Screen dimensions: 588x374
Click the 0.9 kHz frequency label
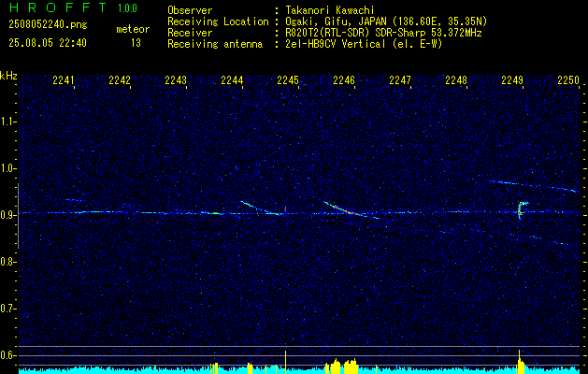click(7, 215)
